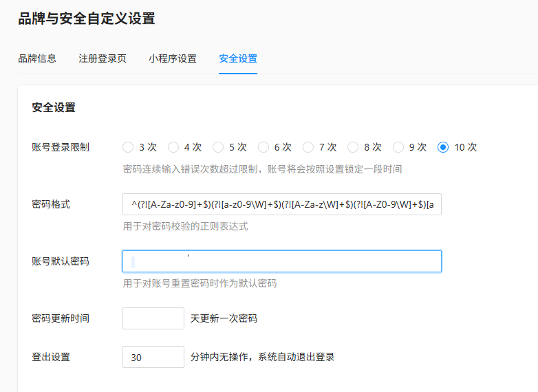Click the 密码更新时间 label
Image resolution: width=538 pixels, height=392 pixels.
[x=61, y=318]
